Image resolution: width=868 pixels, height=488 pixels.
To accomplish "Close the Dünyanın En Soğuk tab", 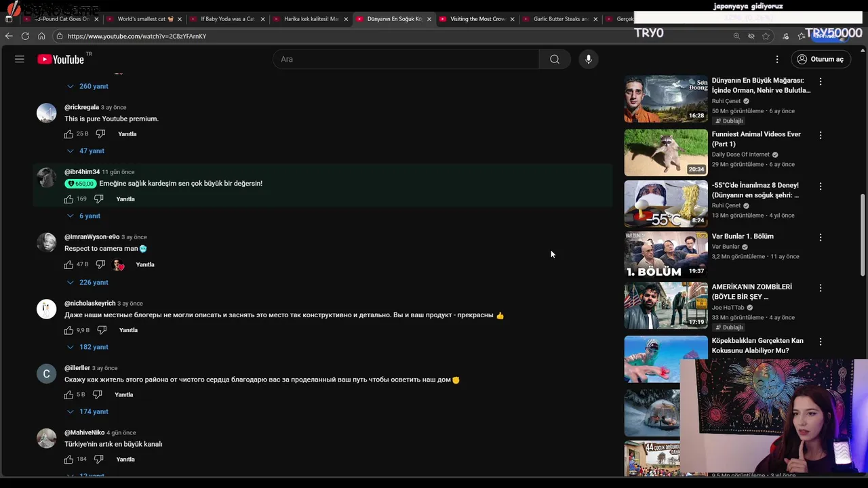I will (429, 19).
